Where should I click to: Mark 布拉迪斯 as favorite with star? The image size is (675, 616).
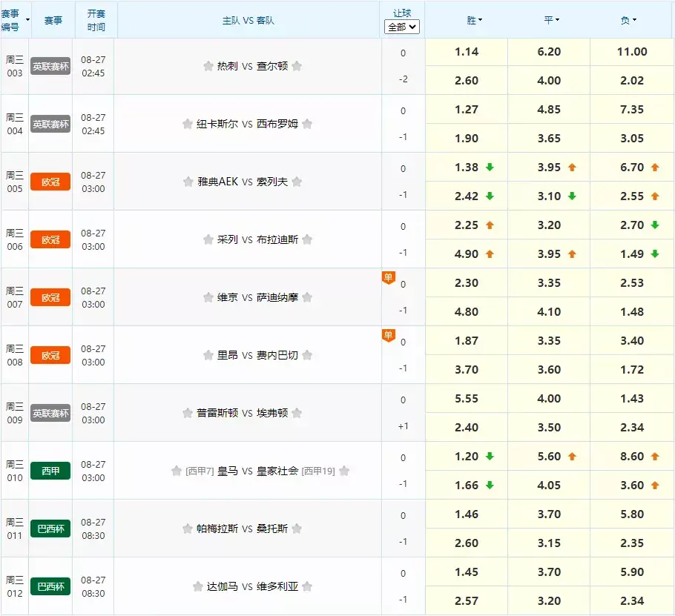[x=307, y=239]
